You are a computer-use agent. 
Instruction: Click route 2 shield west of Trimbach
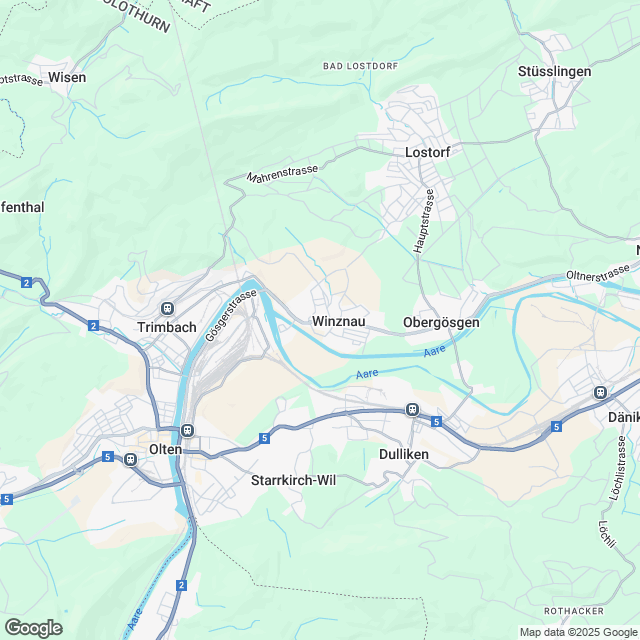[x=93, y=326]
